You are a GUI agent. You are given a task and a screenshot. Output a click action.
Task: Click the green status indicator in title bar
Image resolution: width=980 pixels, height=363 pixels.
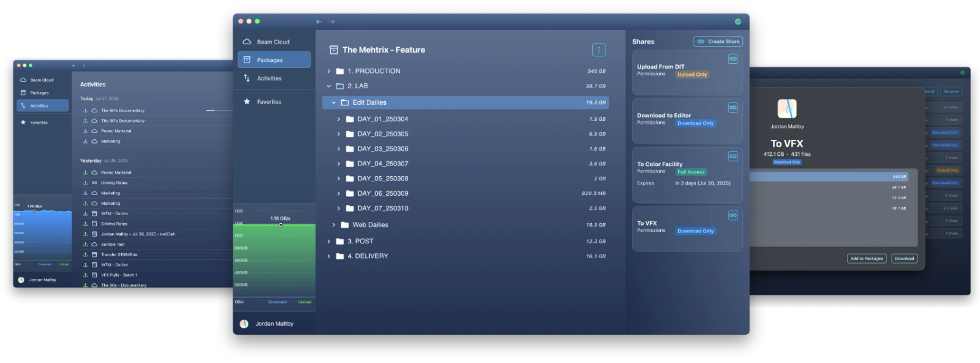point(737,21)
